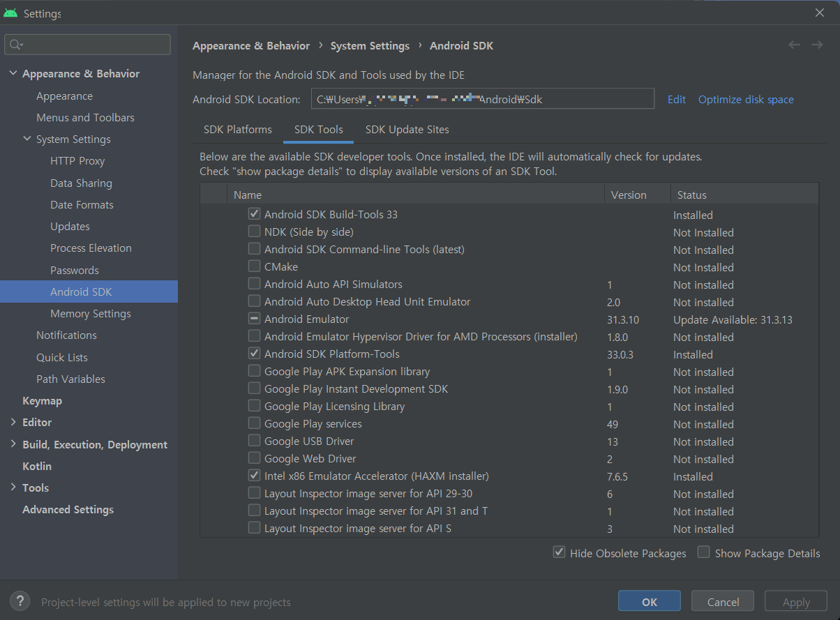The image size is (840, 620).
Task: Click System Settings in the breadcrumb
Action: point(370,45)
